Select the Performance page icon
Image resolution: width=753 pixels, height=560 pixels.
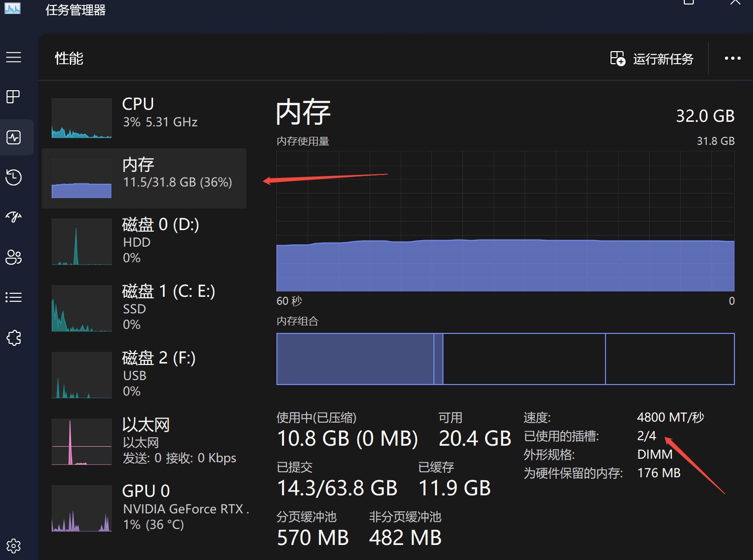tap(14, 137)
